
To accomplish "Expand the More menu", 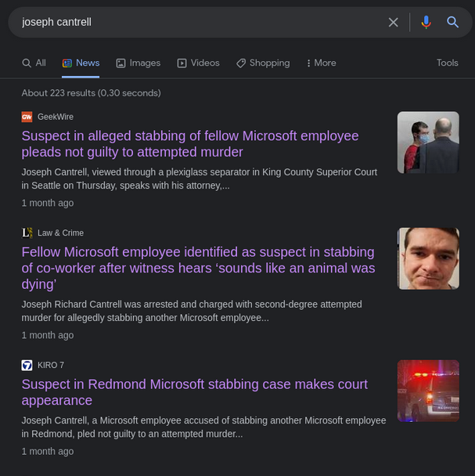I will click(x=321, y=63).
